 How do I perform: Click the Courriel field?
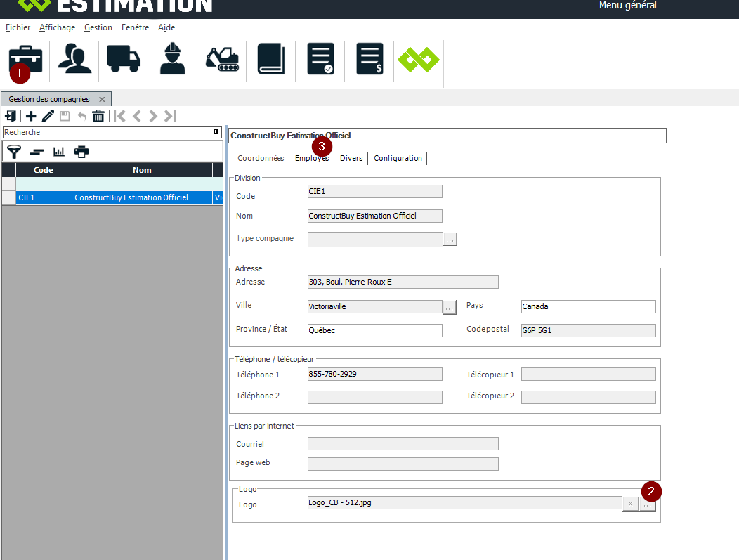tap(403, 443)
